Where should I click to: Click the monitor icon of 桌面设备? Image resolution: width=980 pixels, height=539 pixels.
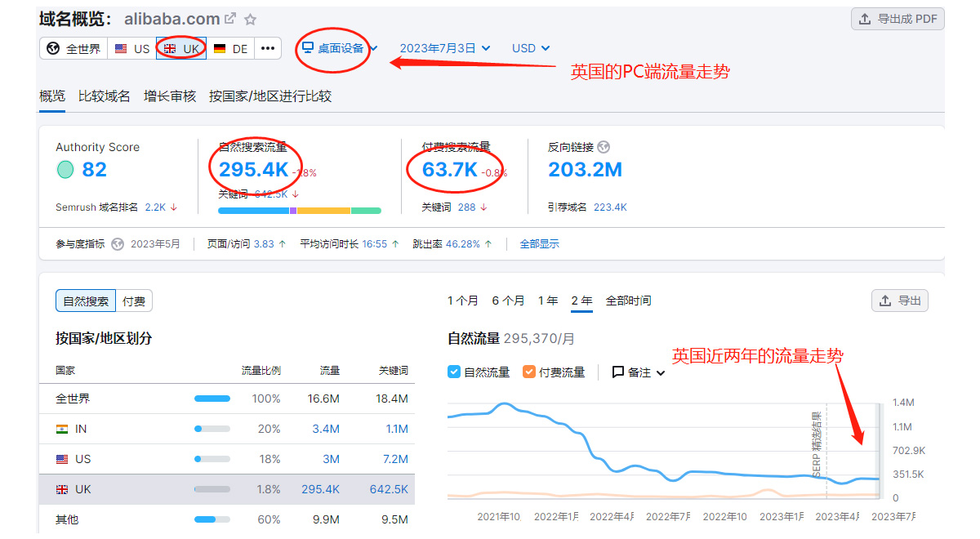(x=308, y=48)
